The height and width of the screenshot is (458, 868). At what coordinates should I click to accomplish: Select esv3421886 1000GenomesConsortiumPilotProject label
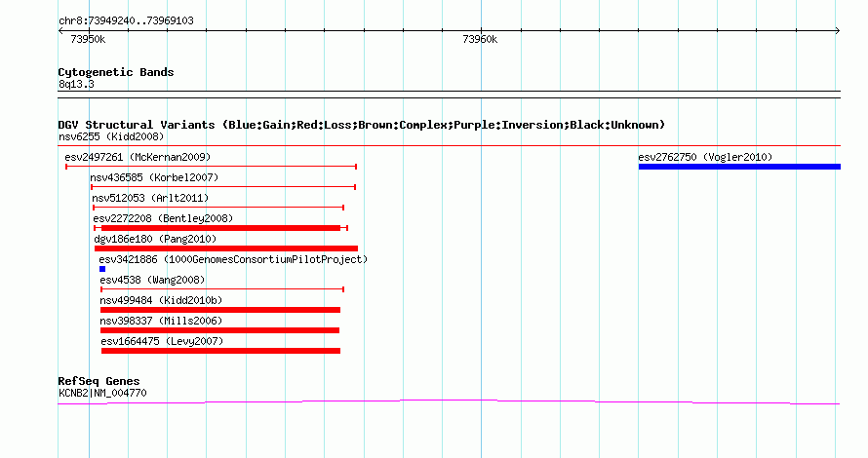(x=233, y=259)
